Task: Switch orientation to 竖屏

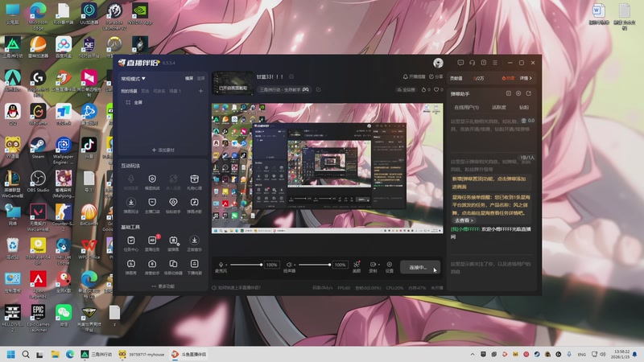Action: click(x=200, y=78)
